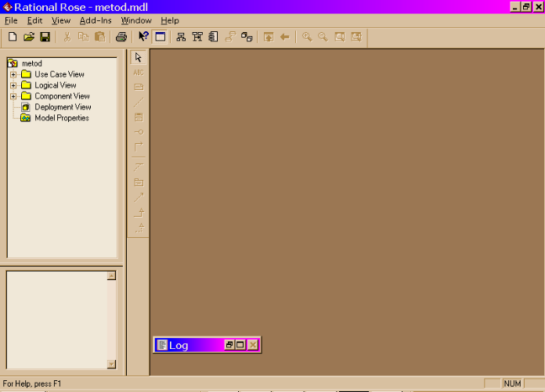The height and width of the screenshot is (392, 545).
Task: Open the File menu
Action: click(x=11, y=20)
